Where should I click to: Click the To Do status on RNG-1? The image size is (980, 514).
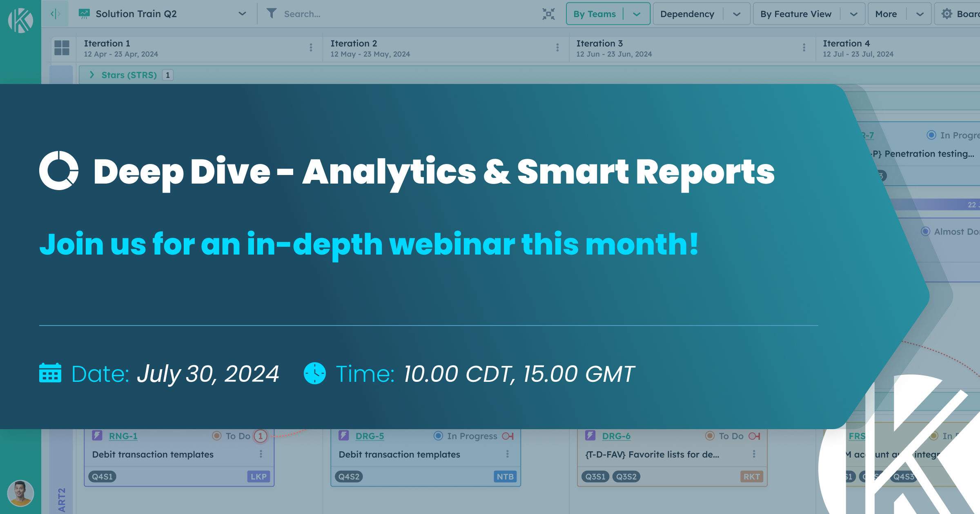(231, 436)
